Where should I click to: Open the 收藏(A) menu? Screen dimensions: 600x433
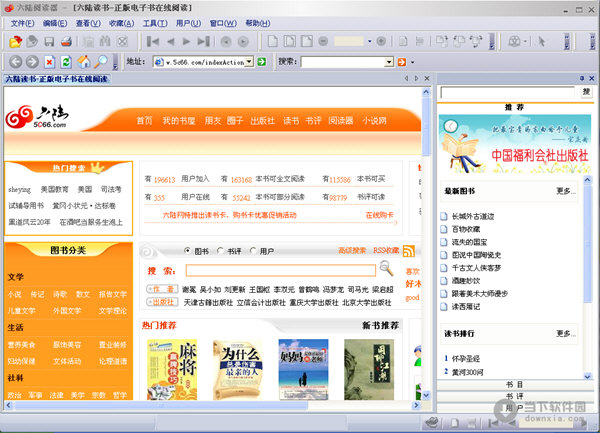pyautogui.click(x=122, y=23)
